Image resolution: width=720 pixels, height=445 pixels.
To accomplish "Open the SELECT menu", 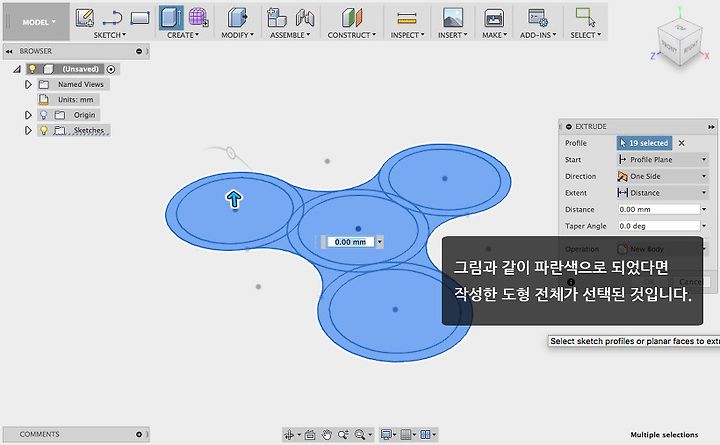I will click(585, 35).
